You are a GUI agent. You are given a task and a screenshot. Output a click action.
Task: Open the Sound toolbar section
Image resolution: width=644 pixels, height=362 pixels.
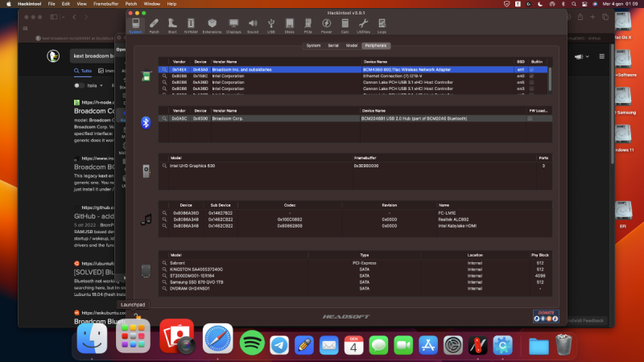253,26
